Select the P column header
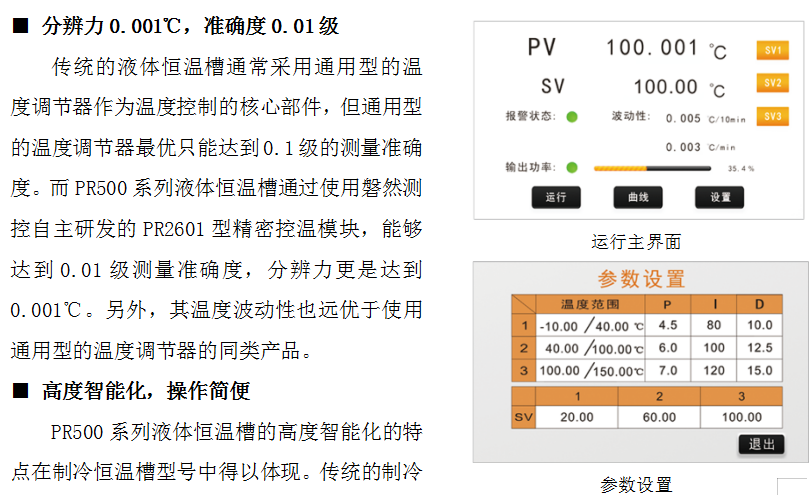The height and width of the screenshot is (495, 811). point(667,304)
